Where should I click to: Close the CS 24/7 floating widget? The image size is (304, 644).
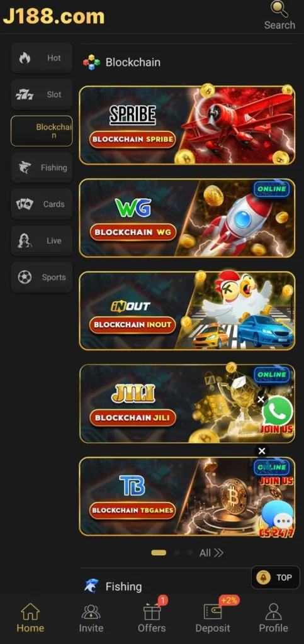tap(262, 451)
